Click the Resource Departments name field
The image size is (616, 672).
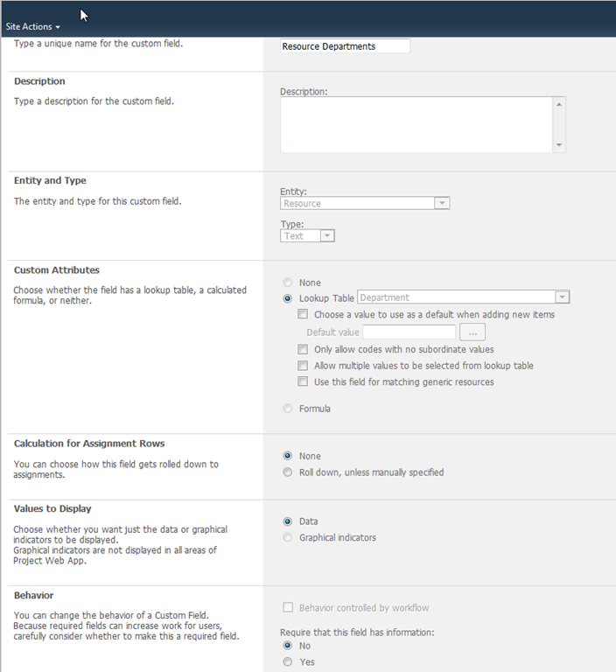tap(345, 46)
